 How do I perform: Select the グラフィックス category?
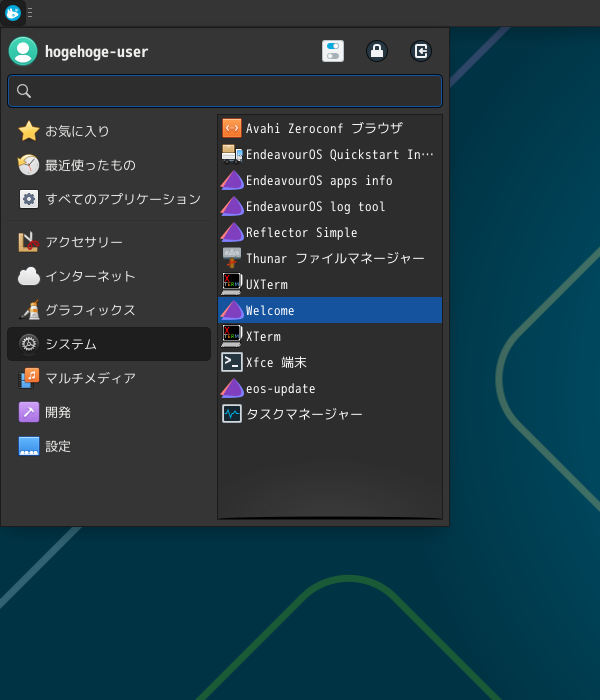click(x=109, y=310)
